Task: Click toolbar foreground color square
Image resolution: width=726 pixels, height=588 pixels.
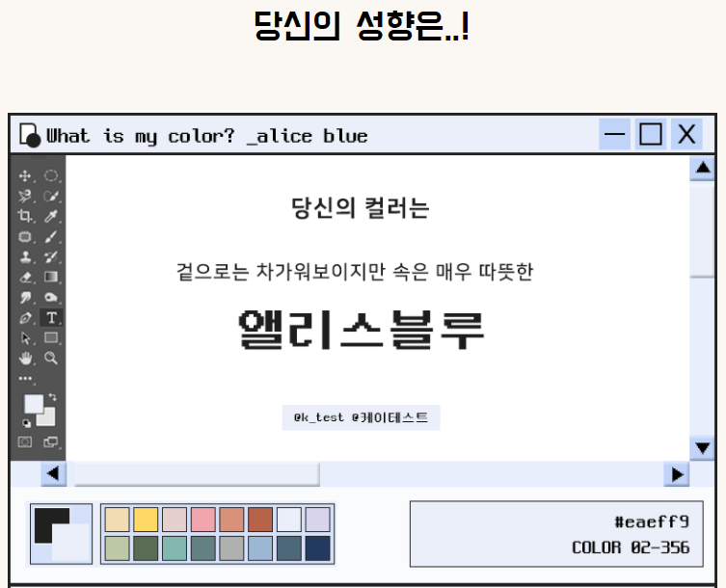Action: pyautogui.click(x=34, y=403)
